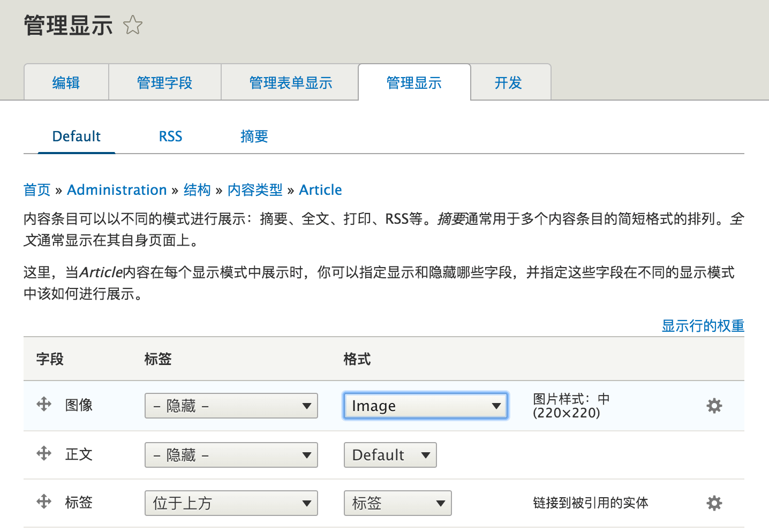Click the 字段 column header
Viewport: 769px width, 532px height.
50,359
